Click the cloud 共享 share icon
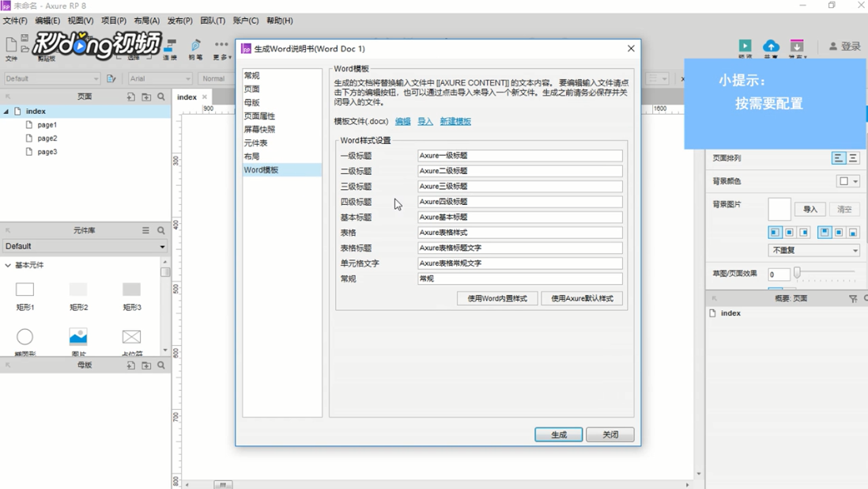868x489 pixels. (771, 46)
